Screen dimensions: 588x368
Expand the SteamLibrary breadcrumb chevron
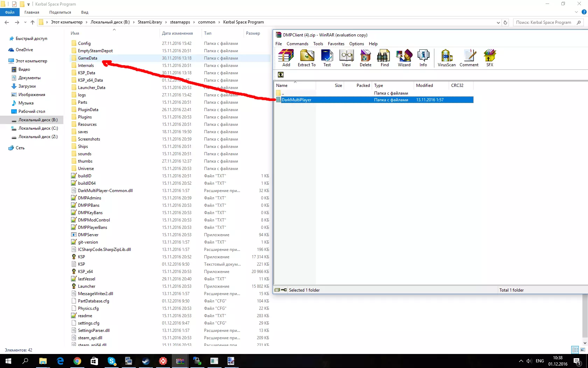click(166, 22)
